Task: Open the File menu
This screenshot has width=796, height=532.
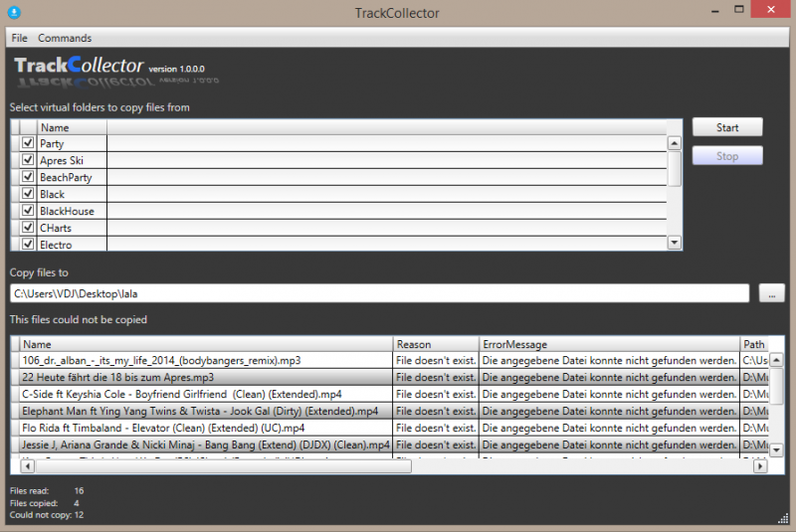Action: click(20, 38)
